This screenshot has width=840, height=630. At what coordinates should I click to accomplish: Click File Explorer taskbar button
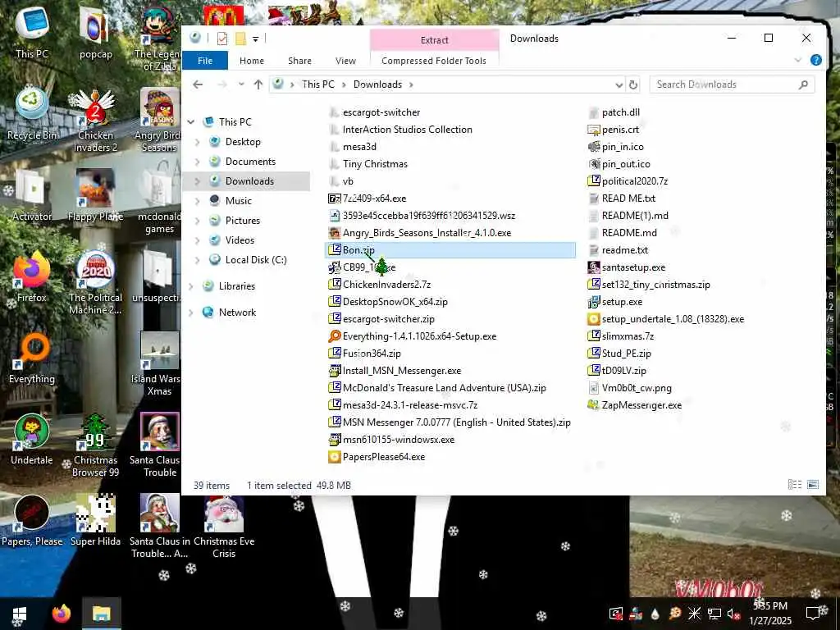click(x=101, y=614)
